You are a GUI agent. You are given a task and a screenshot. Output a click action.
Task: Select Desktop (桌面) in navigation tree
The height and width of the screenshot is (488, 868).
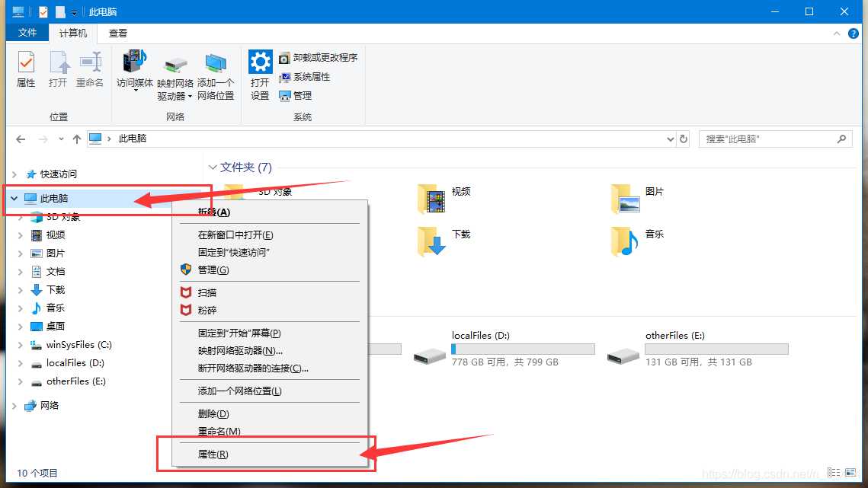coord(56,327)
